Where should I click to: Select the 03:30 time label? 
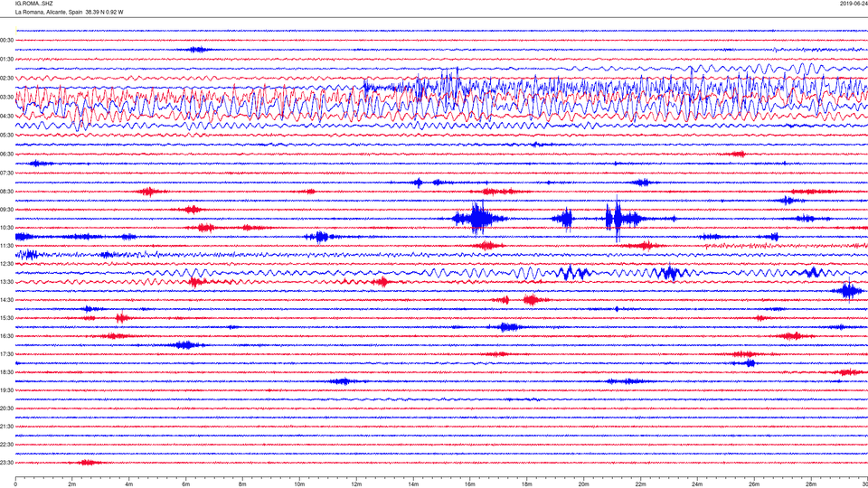click(x=6, y=98)
